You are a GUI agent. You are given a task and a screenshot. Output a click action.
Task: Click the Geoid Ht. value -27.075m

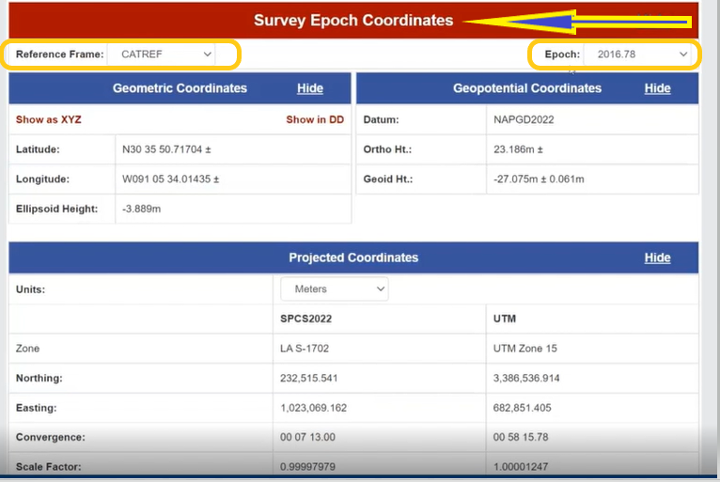pyautogui.click(x=539, y=179)
